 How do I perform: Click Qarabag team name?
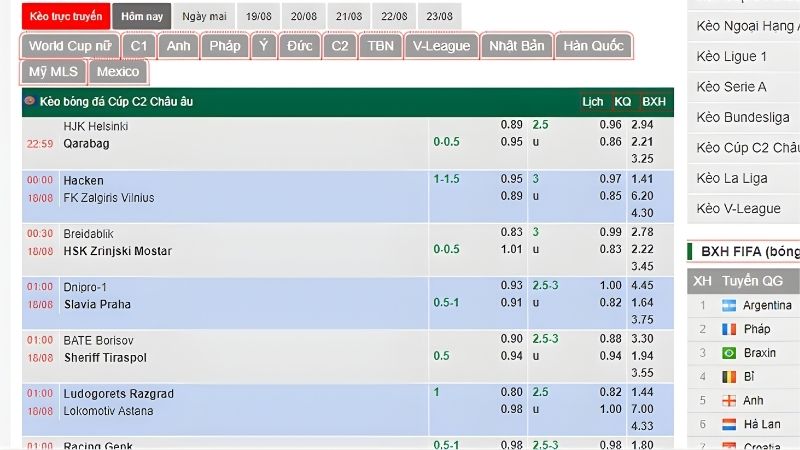(x=86, y=143)
